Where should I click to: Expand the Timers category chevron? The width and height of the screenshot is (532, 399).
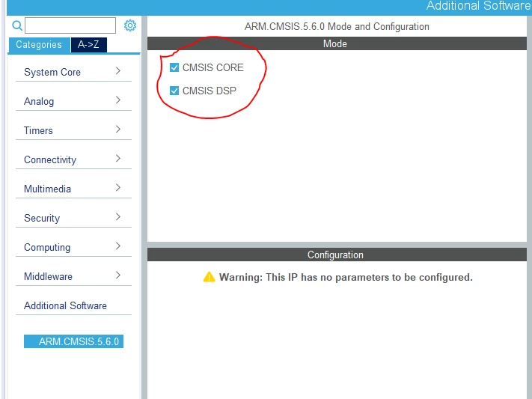point(118,130)
